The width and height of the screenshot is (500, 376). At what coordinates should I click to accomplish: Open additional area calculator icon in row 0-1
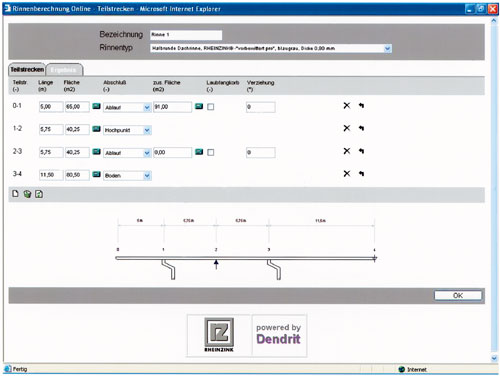pos(199,106)
